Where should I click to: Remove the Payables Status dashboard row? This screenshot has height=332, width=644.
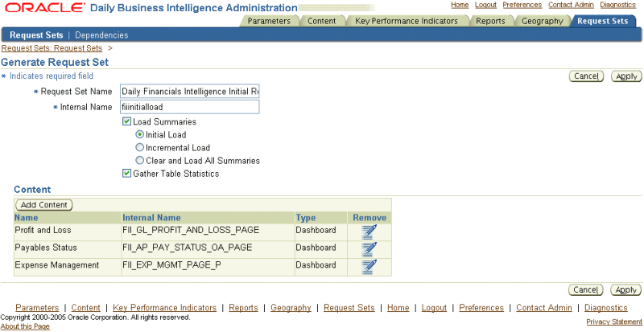[x=369, y=248]
